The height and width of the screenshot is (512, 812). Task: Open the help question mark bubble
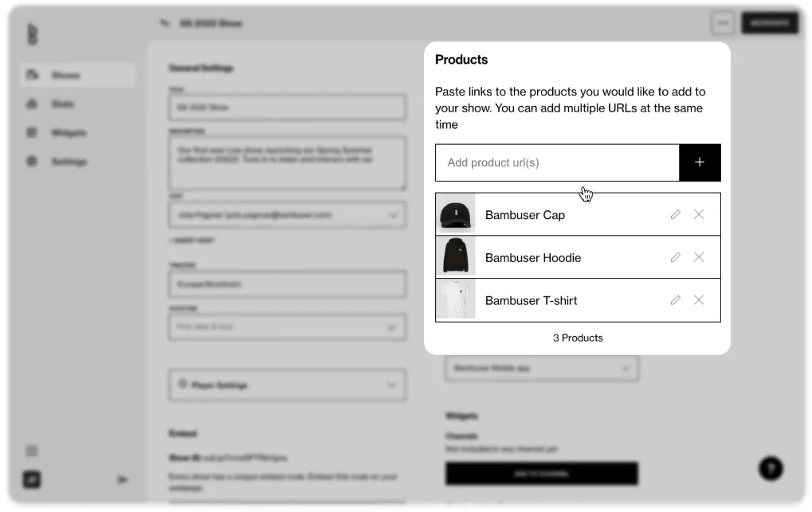pyautogui.click(x=771, y=468)
